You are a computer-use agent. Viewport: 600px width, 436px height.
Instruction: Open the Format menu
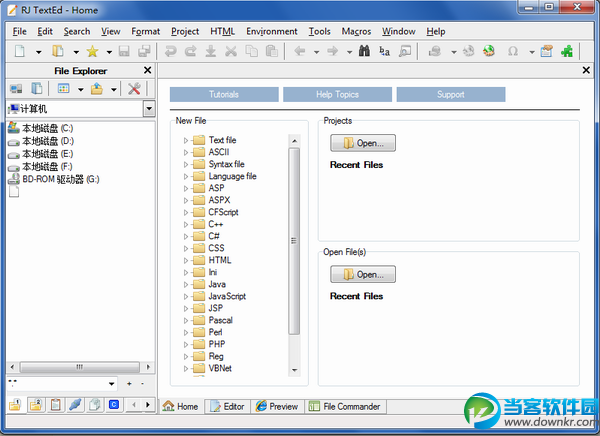pyautogui.click(x=145, y=31)
